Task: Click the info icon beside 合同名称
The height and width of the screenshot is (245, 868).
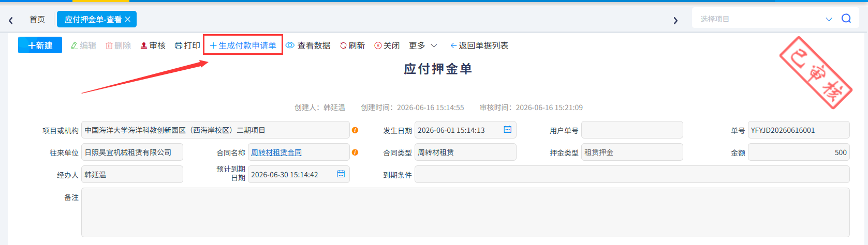Action: [355, 152]
